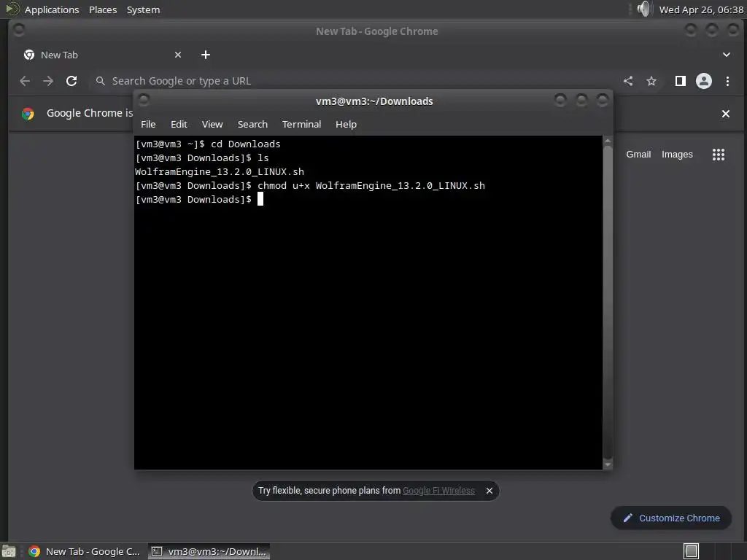The height and width of the screenshot is (560, 747).
Task: Open System menu in top panel
Action: pos(143,9)
